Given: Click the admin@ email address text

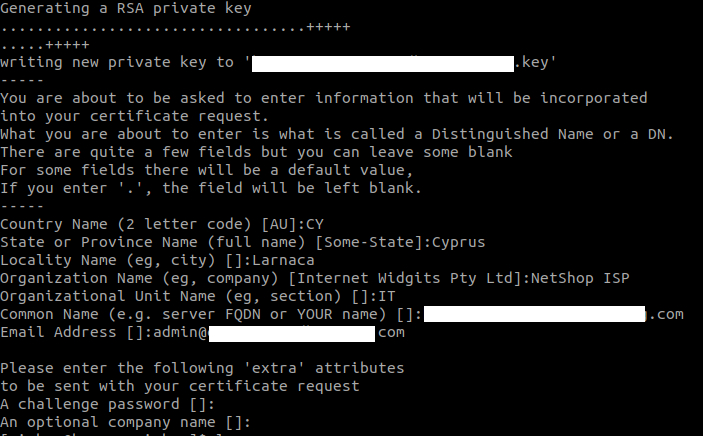Looking at the screenshot, I should pos(181,332).
